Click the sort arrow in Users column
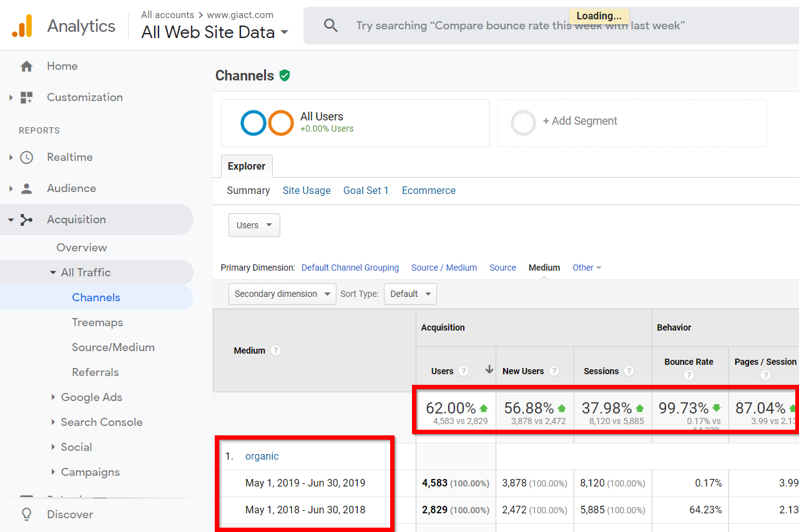799x532 pixels. click(x=489, y=370)
